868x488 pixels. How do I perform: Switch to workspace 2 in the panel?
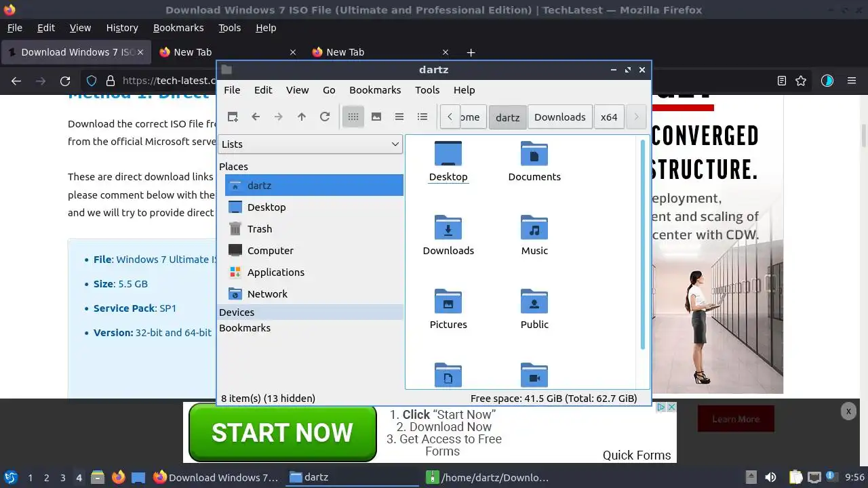tap(46, 478)
